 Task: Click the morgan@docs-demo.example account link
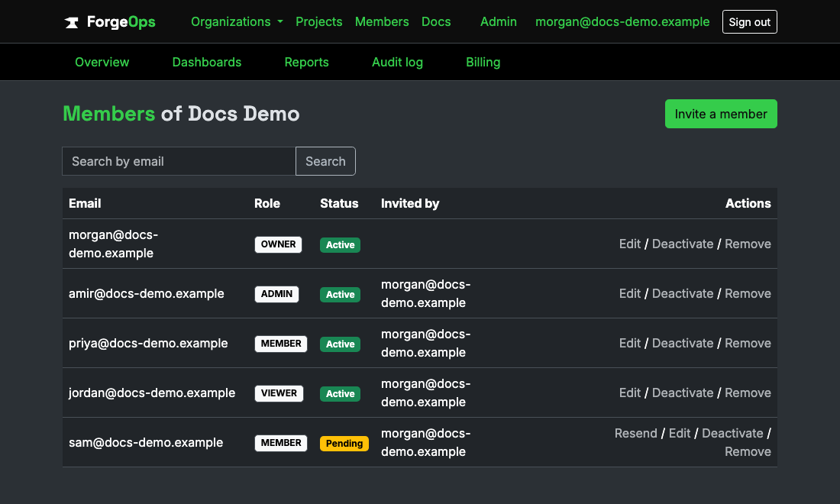tap(622, 22)
